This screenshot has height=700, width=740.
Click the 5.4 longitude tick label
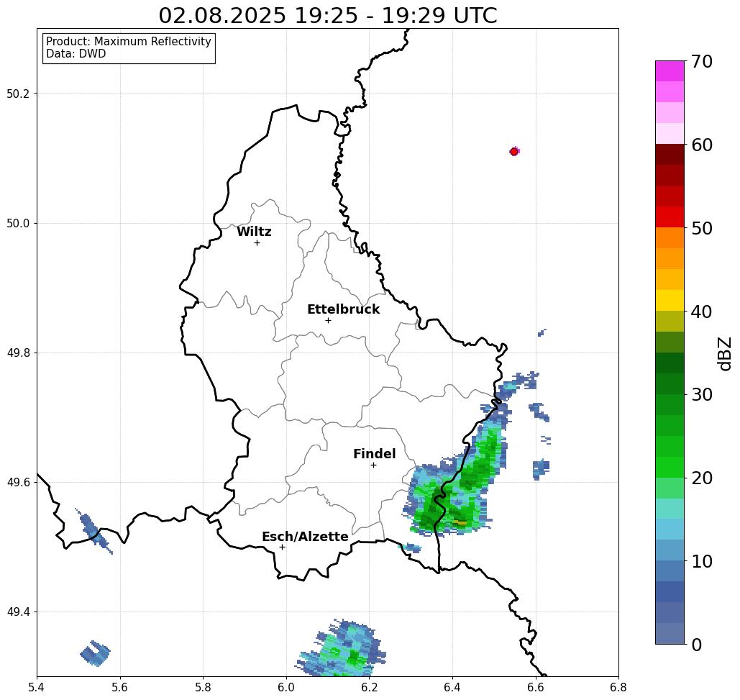37,687
